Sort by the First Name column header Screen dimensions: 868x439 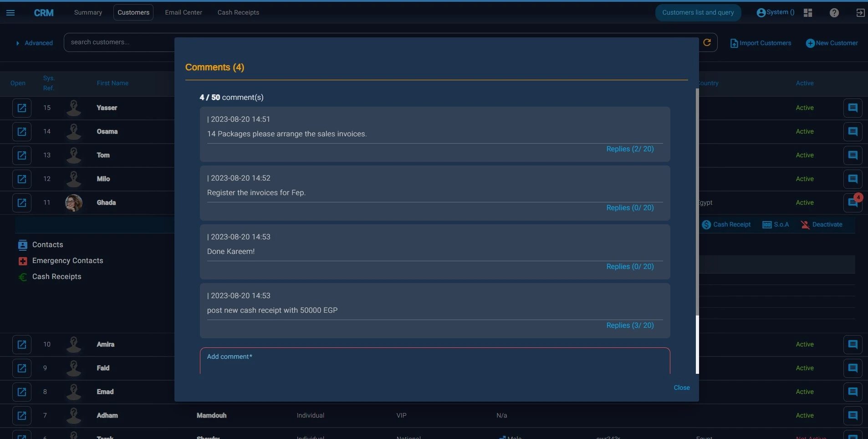click(x=112, y=83)
